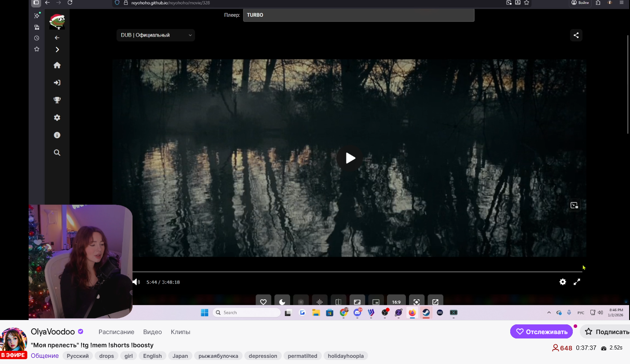Image resolution: width=630 pixels, height=364 pixels.
Task: Open the browser extensions puzzle icon
Action: 598,3
